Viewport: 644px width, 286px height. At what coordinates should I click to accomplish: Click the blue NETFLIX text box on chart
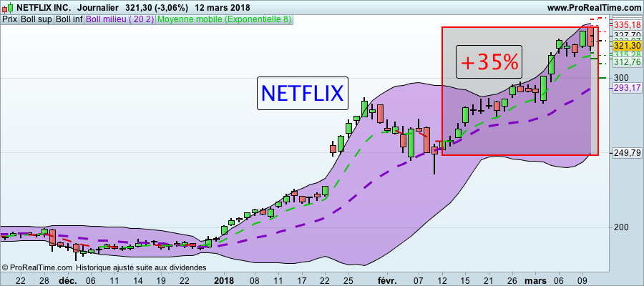pyautogui.click(x=302, y=93)
